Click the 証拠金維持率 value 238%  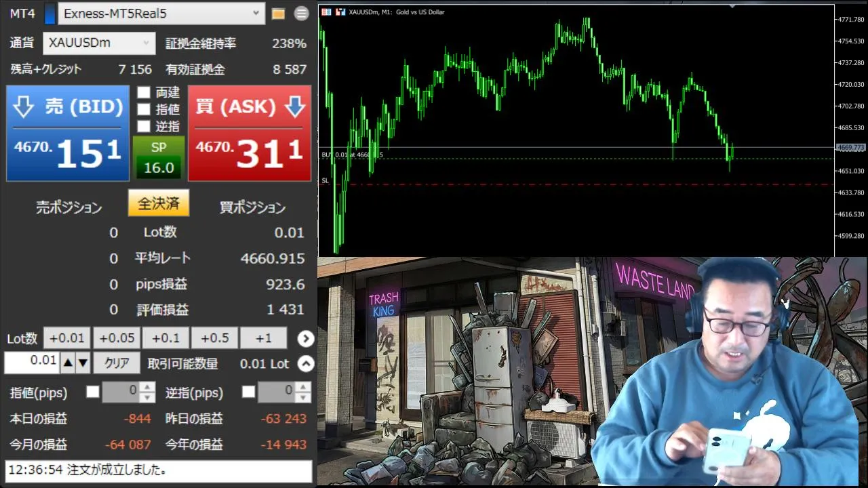point(289,43)
